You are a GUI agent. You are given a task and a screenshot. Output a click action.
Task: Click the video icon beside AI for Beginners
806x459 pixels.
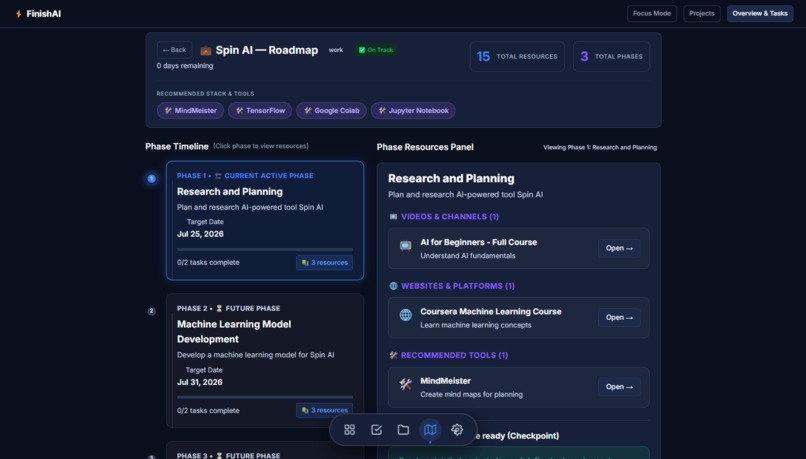tap(406, 246)
